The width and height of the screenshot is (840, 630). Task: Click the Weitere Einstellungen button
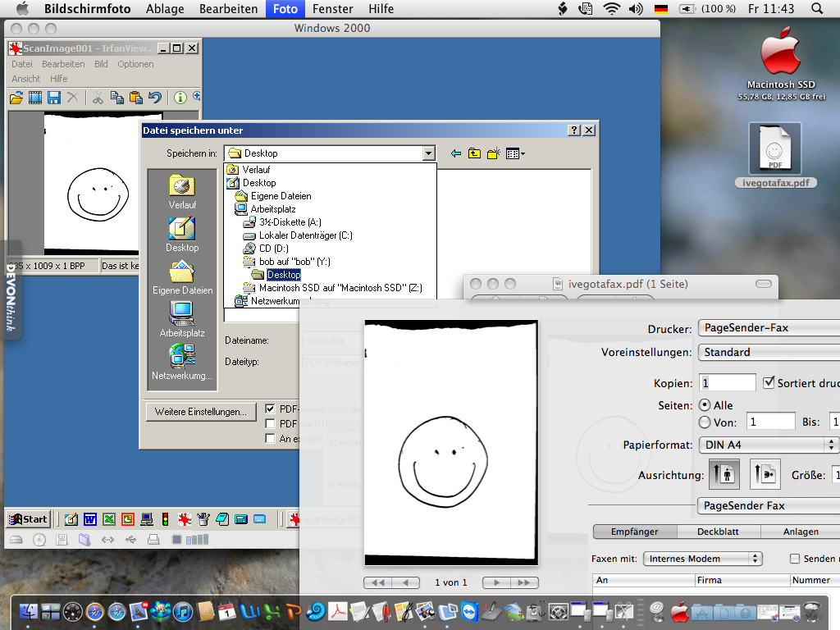point(200,411)
